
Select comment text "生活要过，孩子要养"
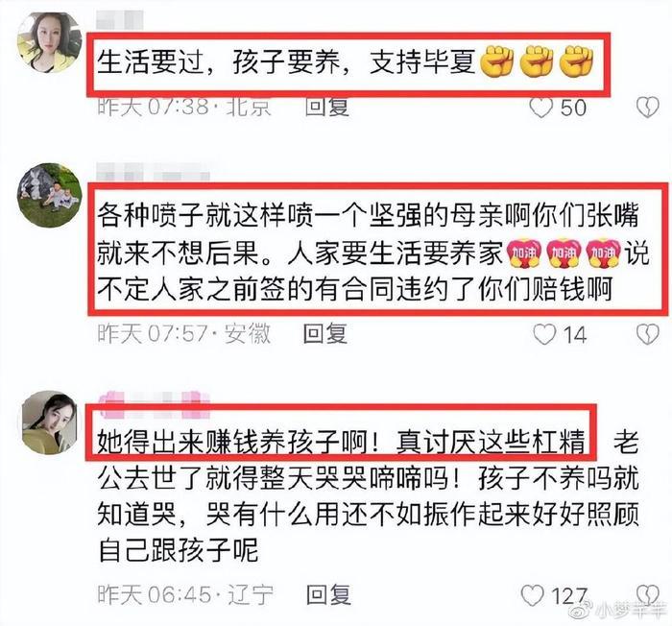[x=219, y=62]
